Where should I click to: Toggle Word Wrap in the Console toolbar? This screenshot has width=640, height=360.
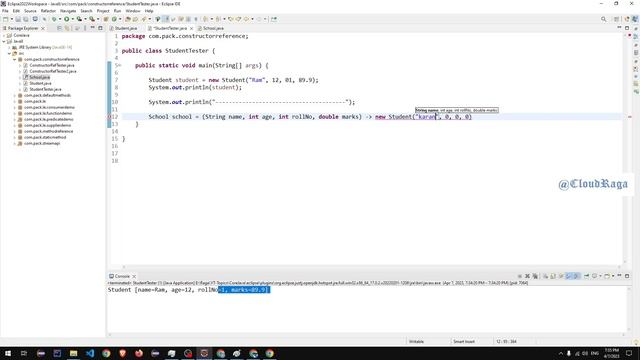(x=561, y=276)
